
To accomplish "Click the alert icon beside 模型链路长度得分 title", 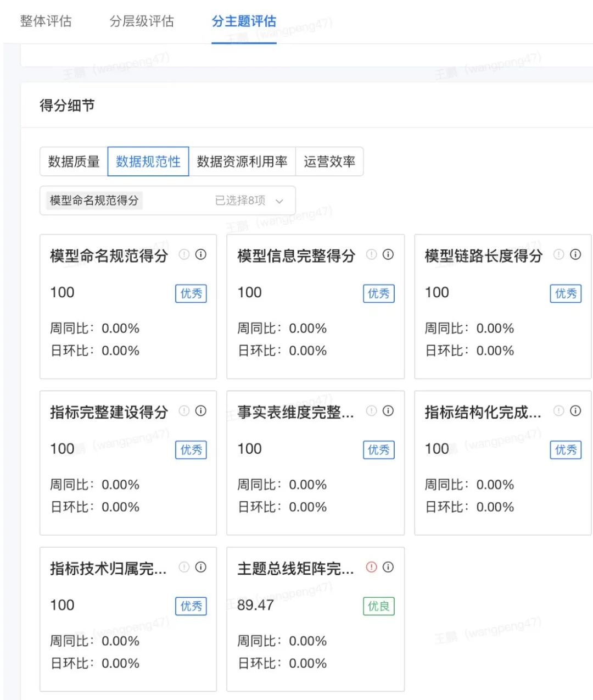I will (x=558, y=255).
